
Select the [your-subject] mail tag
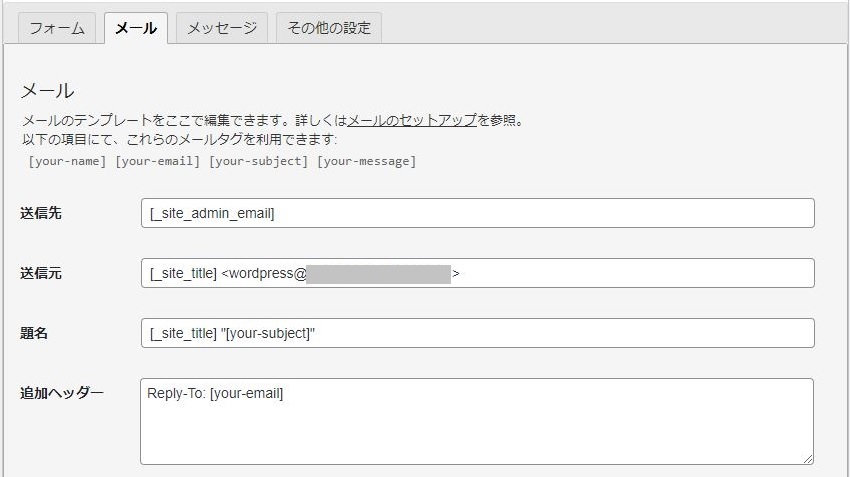[258, 161]
